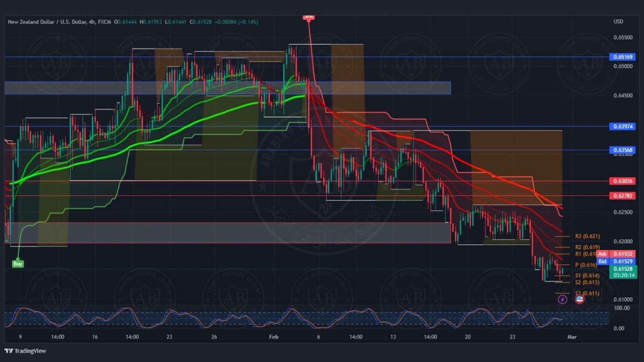Click the 0.65000 price scale value
The image size is (644, 362).
[623, 66]
